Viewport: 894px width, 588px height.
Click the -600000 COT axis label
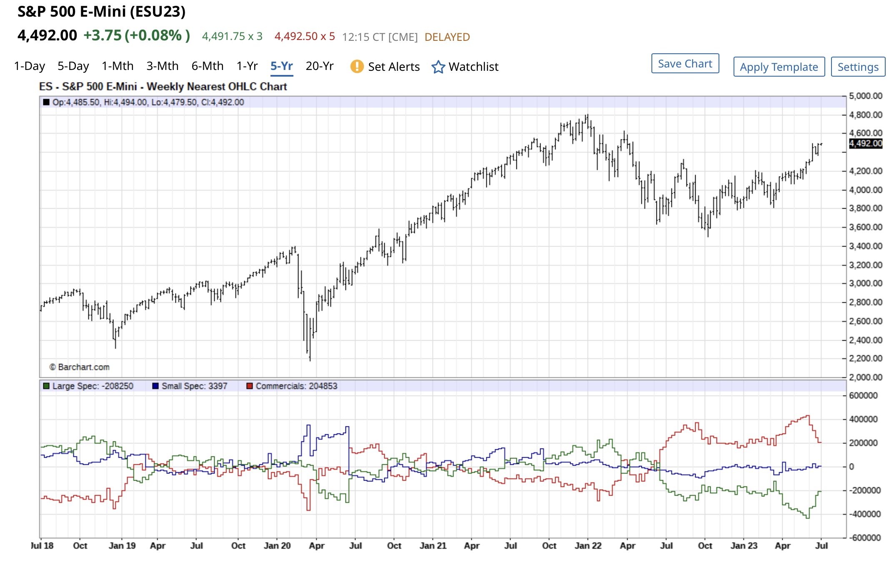click(x=865, y=538)
